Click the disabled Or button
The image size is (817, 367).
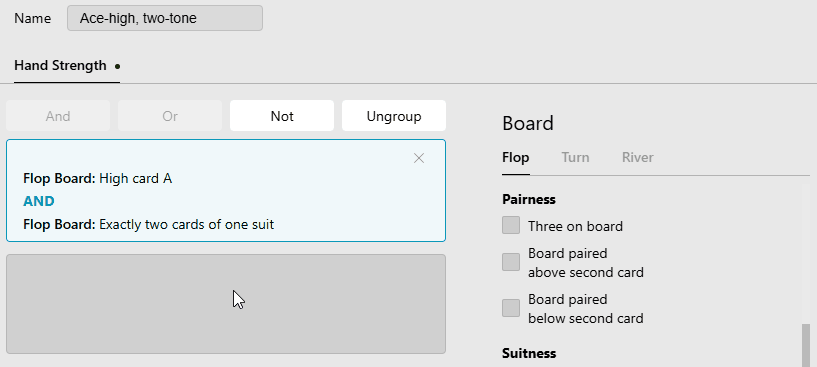coord(170,116)
